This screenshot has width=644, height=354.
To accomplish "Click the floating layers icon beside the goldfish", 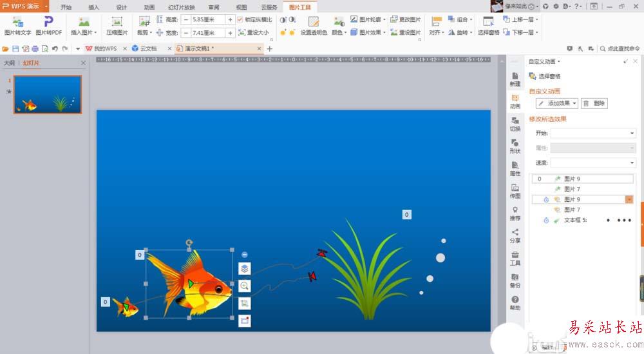I will tap(244, 269).
